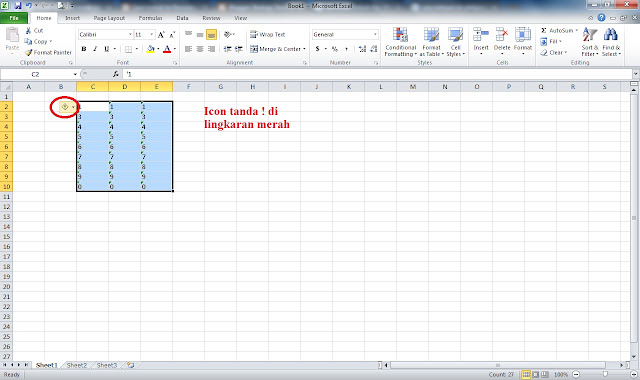Switch to the View tab

point(240,18)
